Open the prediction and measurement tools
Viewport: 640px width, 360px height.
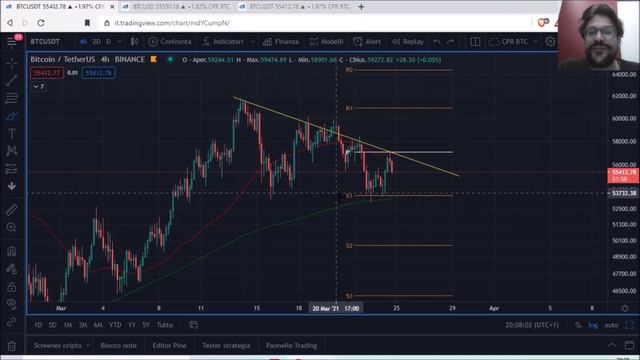(11, 169)
